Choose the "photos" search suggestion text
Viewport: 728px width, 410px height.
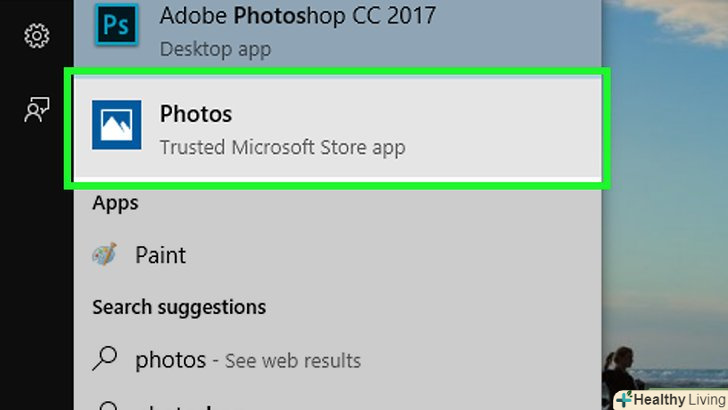(170, 359)
